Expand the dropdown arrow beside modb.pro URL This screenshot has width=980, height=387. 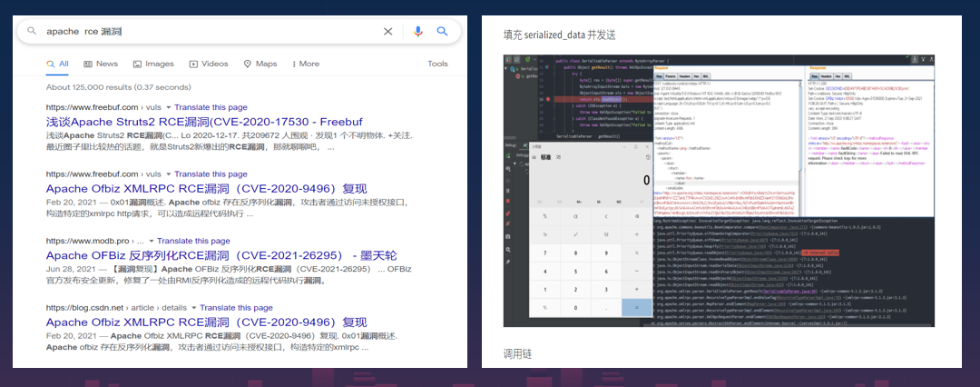pyautogui.click(x=151, y=241)
